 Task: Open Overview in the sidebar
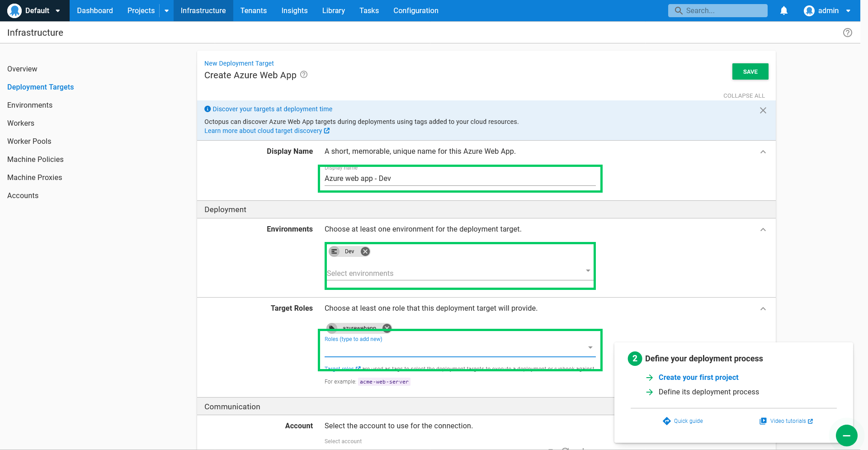(22, 69)
